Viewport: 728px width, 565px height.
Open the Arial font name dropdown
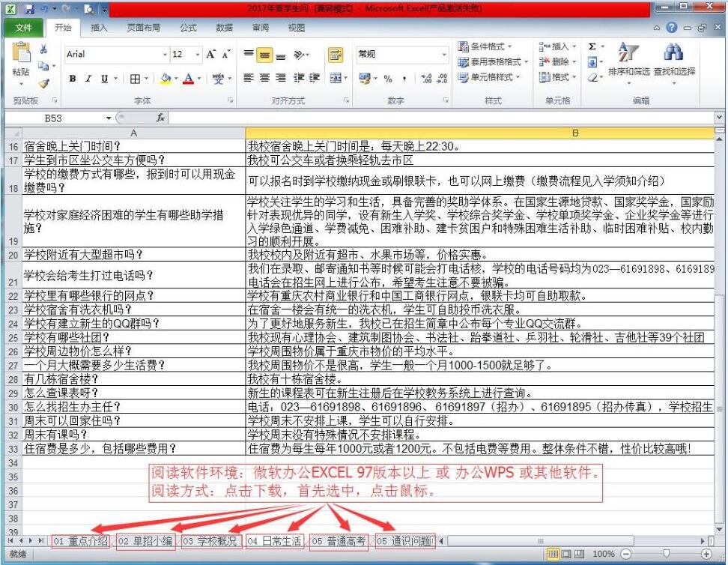coord(165,55)
